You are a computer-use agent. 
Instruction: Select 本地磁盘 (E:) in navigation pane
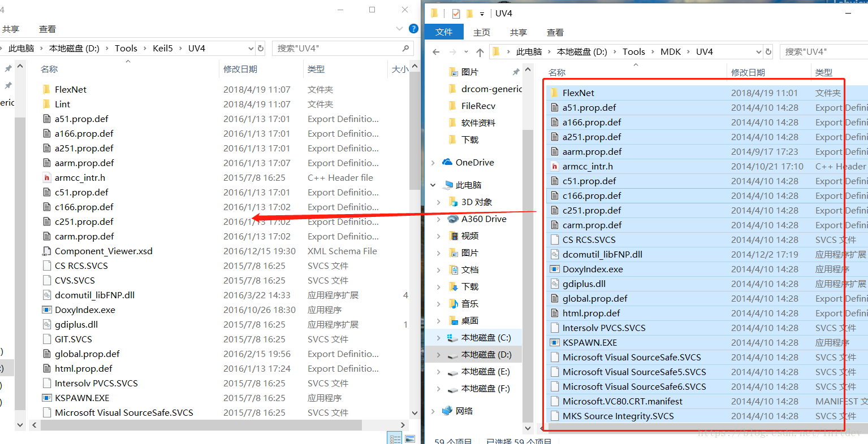click(485, 372)
